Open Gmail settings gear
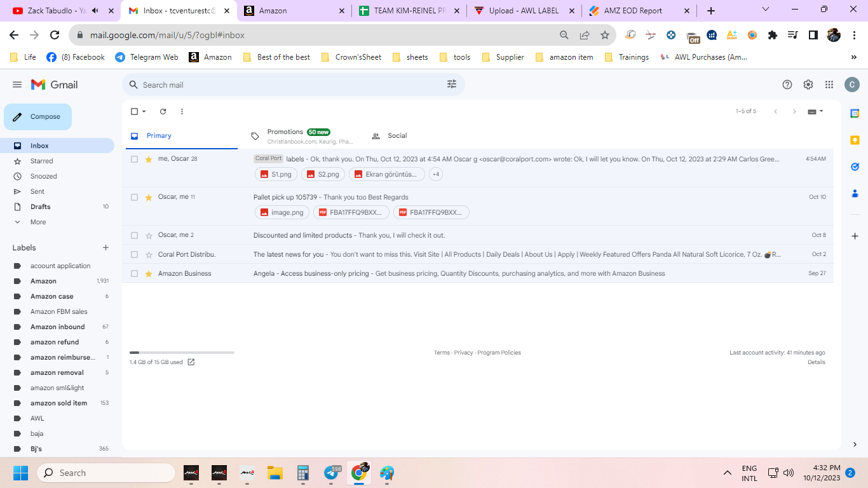 (808, 85)
